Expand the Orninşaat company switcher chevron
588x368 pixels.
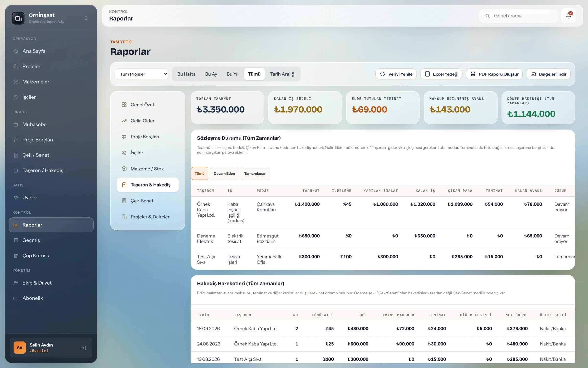point(86,18)
